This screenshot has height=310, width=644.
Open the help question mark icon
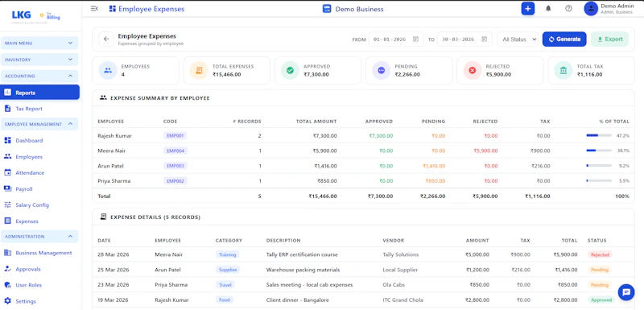click(x=568, y=9)
